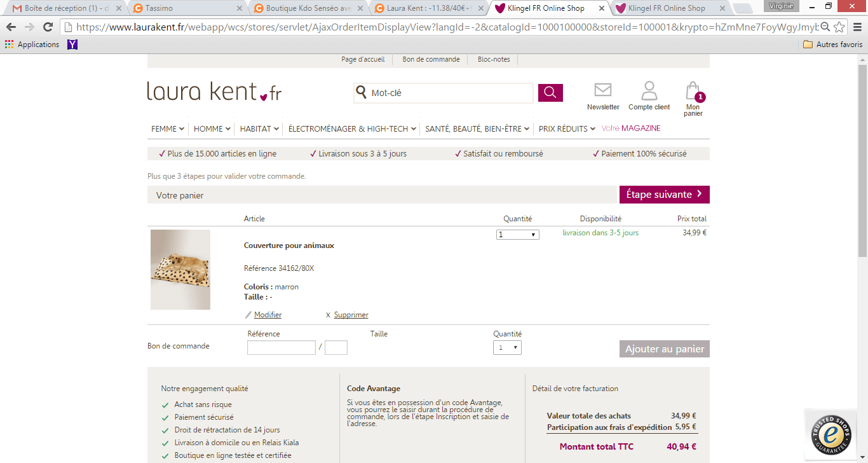Click the pet blanket product thumbnail
Image resolution: width=868 pixels, height=463 pixels.
pos(180,270)
